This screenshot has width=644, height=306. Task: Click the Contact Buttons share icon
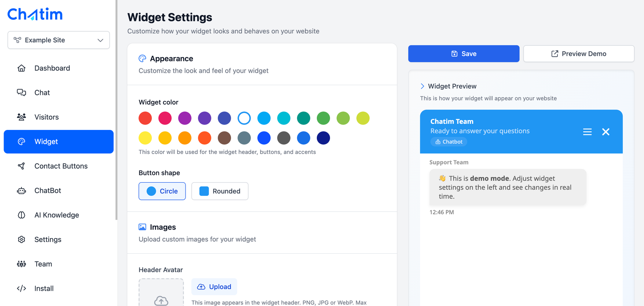(x=21, y=166)
